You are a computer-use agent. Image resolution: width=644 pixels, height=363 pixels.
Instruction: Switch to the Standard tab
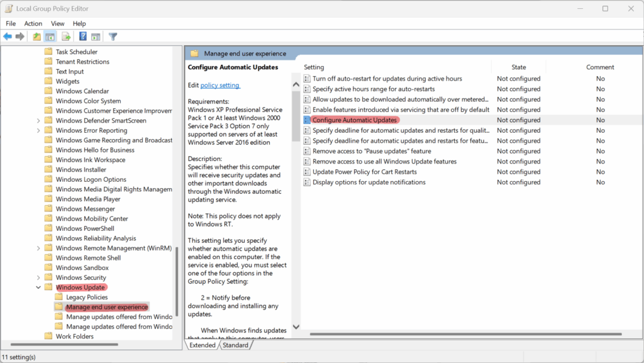tap(235, 345)
